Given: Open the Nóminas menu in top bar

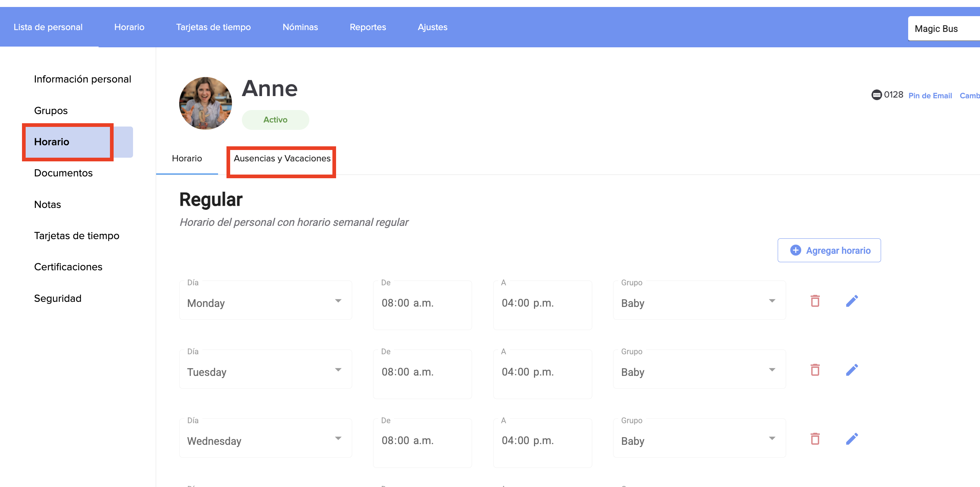Looking at the screenshot, I should (300, 27).
